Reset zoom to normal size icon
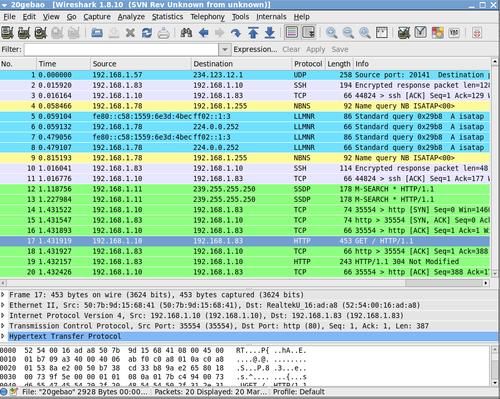The height and width of the screenshot is (399, 500). point(365,33)
